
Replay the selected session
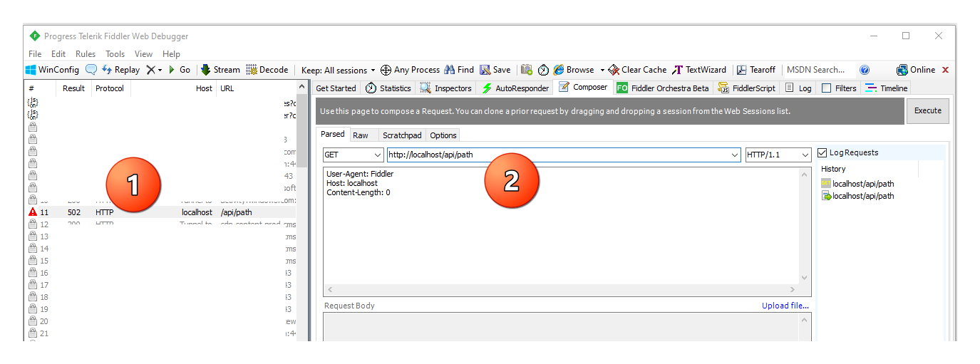point(120,70)
